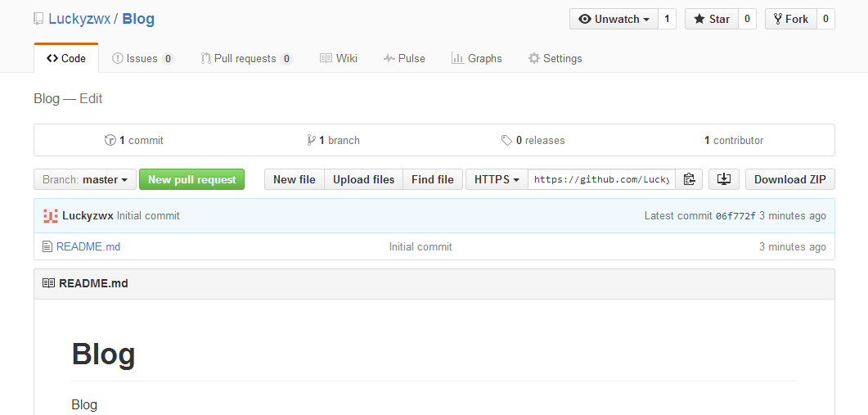The height and width of the screenshot is (415, 868).
Task: View the watchers count of 1
Action: (667, 19)
